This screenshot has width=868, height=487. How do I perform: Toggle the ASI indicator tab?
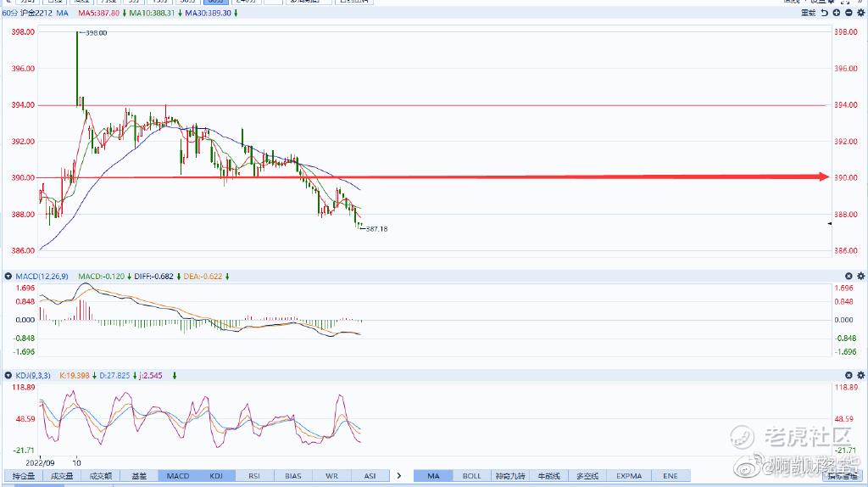click(370, 476)
